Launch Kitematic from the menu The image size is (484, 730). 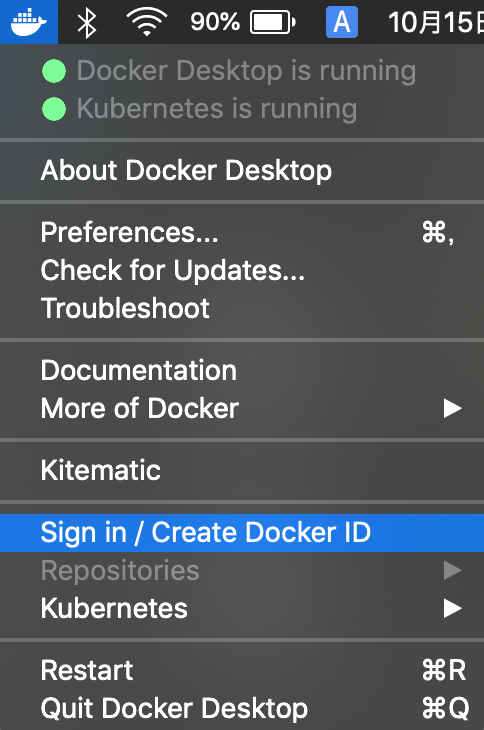click(x=242, y=470)
